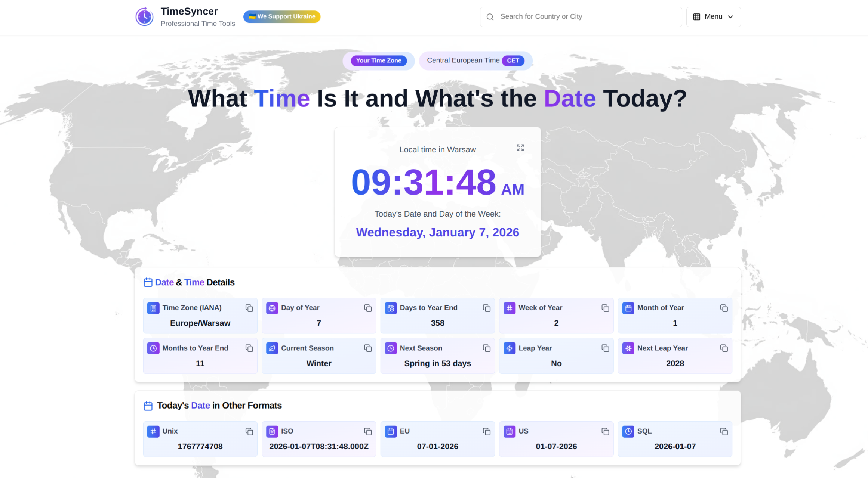Image resolution: width=868 pixels, height=478 pixels.
Task: Open the Menu dropdown via its chevron
Action: pos(730,17)
